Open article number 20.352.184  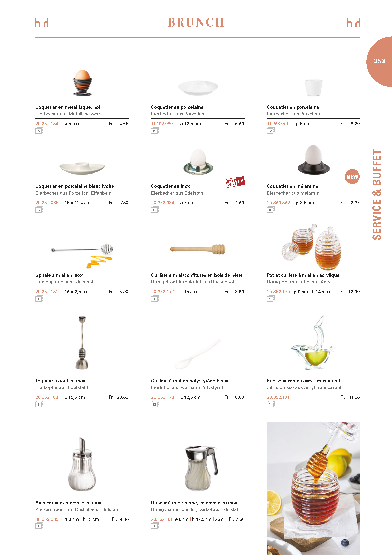coord(47,124)
